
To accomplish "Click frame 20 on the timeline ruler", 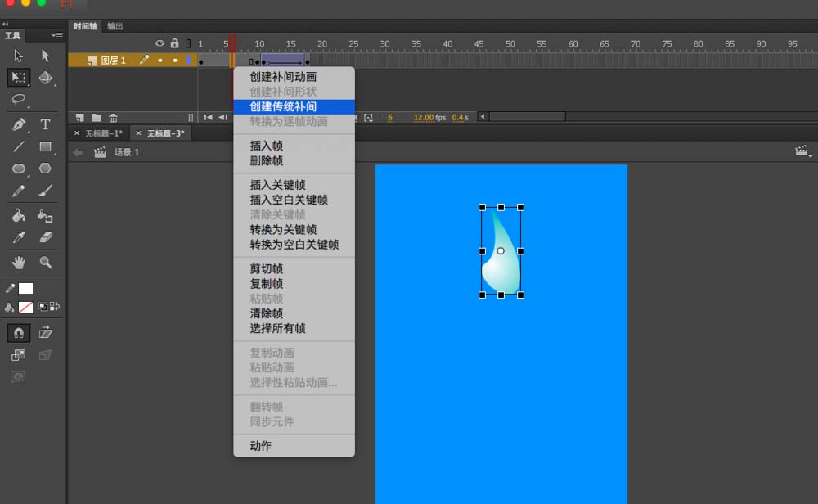I will (322, 44).
